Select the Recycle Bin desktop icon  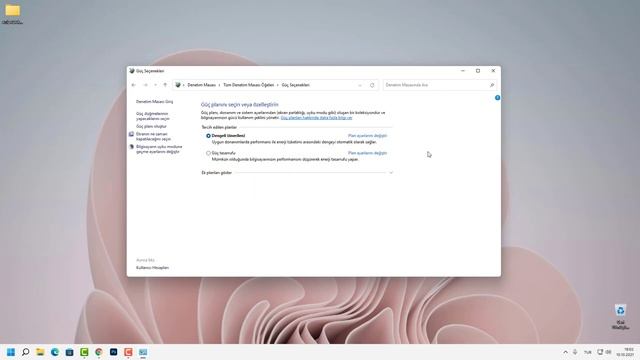pos(620,316)
